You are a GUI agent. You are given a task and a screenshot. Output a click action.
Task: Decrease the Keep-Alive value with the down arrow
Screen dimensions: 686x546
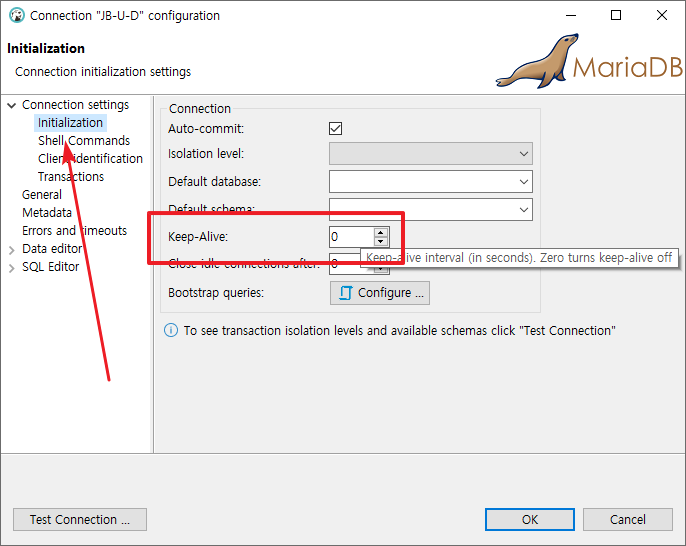[380, 241]
